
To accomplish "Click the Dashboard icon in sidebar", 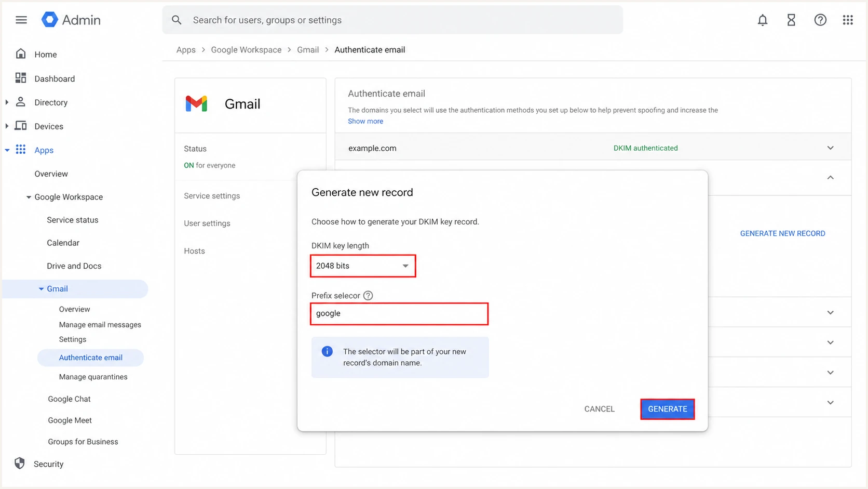I will [21, 78].
